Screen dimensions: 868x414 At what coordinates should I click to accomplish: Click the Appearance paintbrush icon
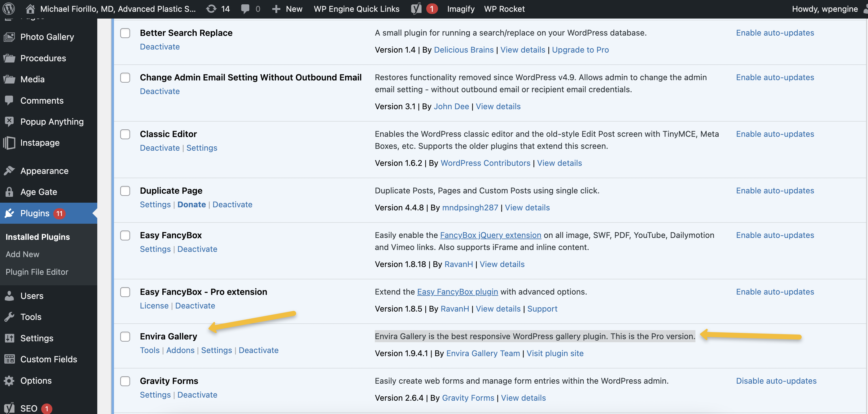tap(9, 171)
